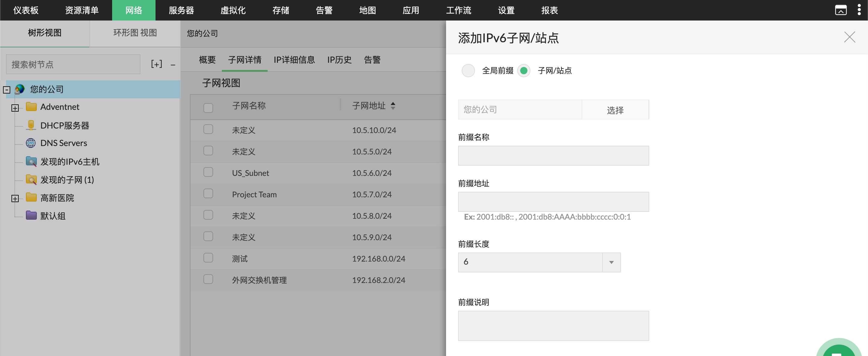Click the DHCP服务器 server icon
Screen dimensions: 868x356
[x=31, y=125]
